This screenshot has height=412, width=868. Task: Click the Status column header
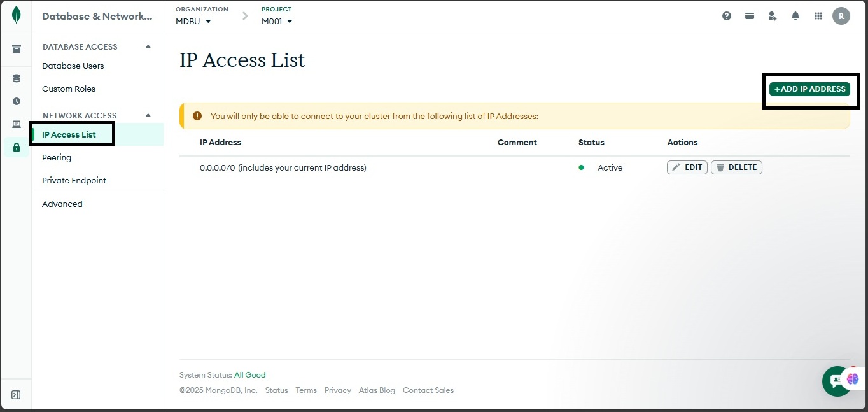[x=591, y=142]
